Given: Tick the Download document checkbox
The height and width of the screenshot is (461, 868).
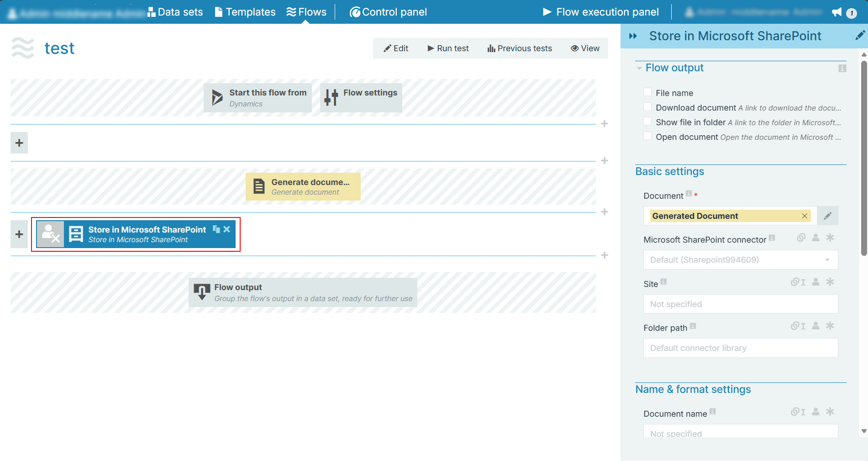Looking at the screenshot, I should click(x=647, y=107).
